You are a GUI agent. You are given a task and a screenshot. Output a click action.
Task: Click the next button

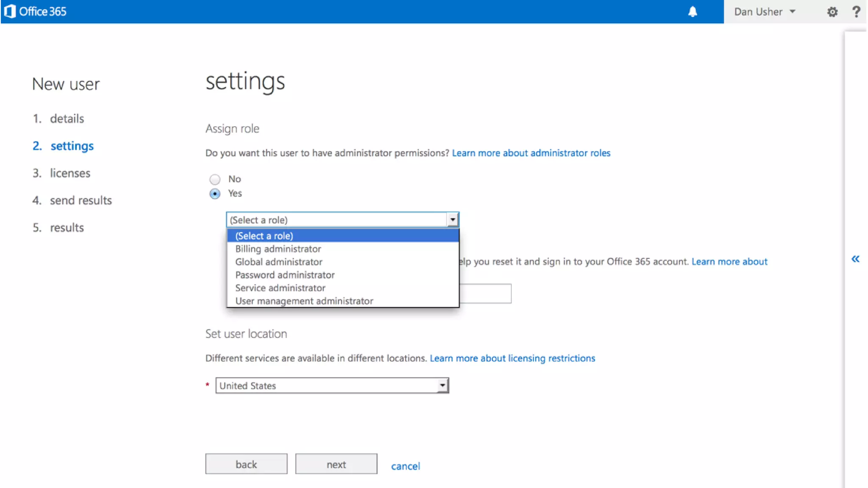(336, 464)
